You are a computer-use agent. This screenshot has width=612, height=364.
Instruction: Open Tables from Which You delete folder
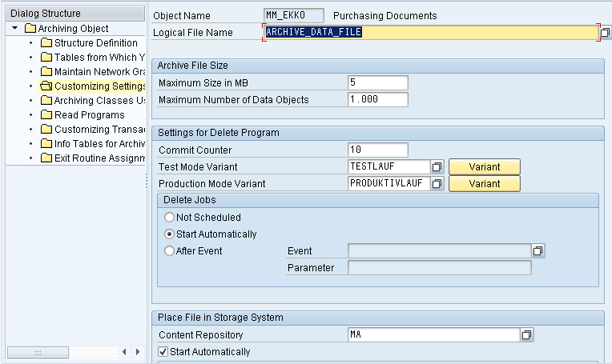pos(99,58)
